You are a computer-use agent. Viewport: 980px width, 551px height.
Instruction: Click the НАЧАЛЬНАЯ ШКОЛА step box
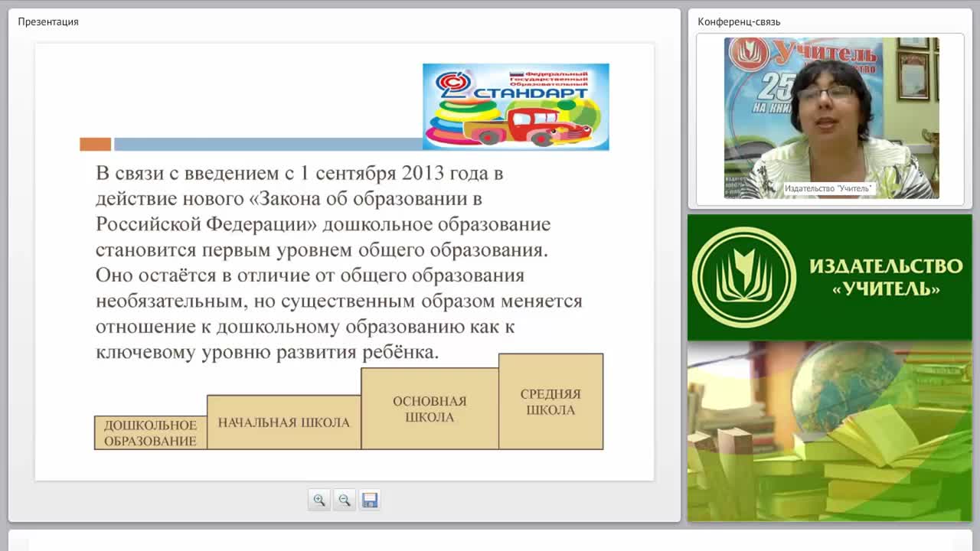tap(283, 422)
